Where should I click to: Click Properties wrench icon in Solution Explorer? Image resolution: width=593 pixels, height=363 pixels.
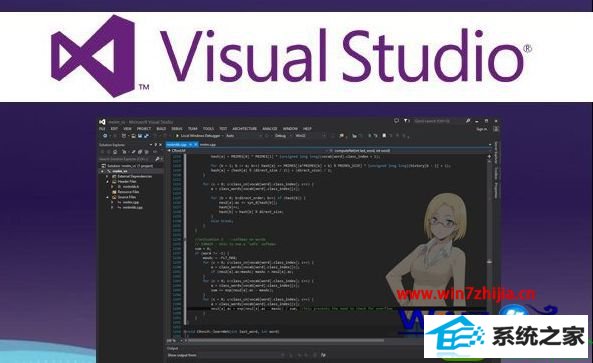click(x=133, y=152)
